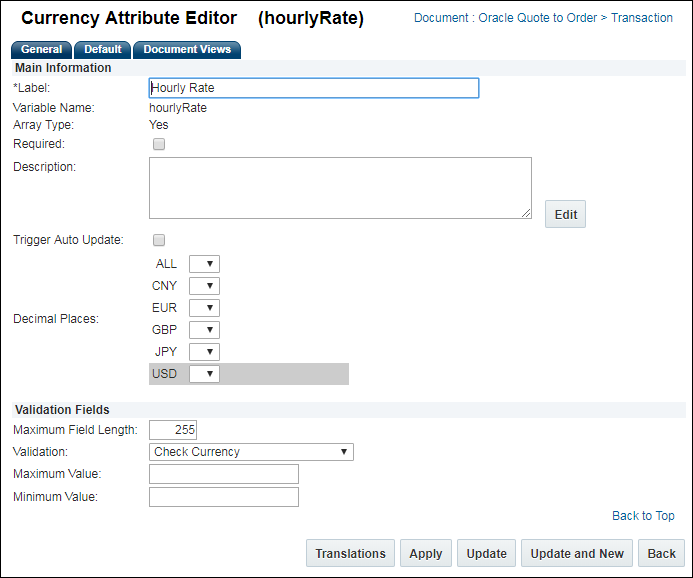The height and width of the screenshot is (578, 693).
Task: Open the Default tab
Action: [103, 49]
